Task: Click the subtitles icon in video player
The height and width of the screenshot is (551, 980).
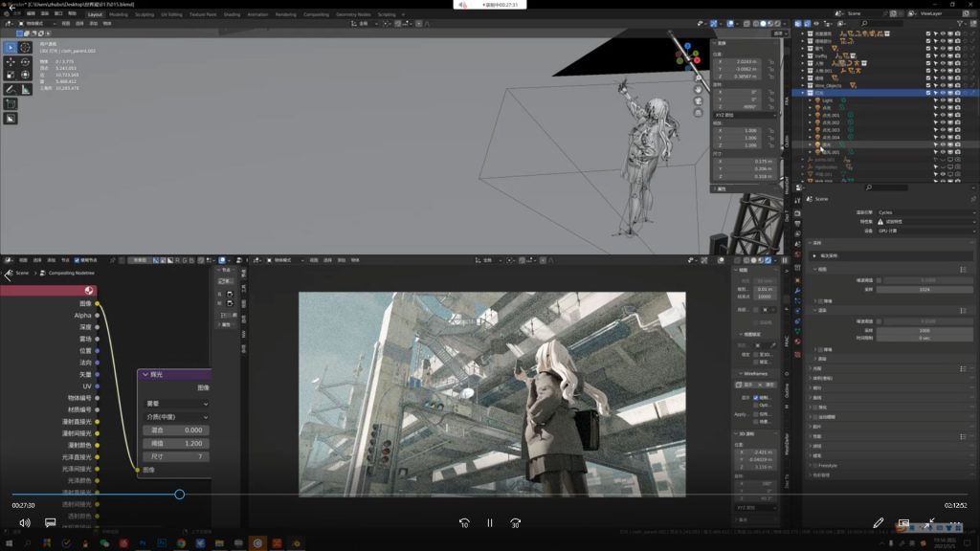Action: coord(51,523)
